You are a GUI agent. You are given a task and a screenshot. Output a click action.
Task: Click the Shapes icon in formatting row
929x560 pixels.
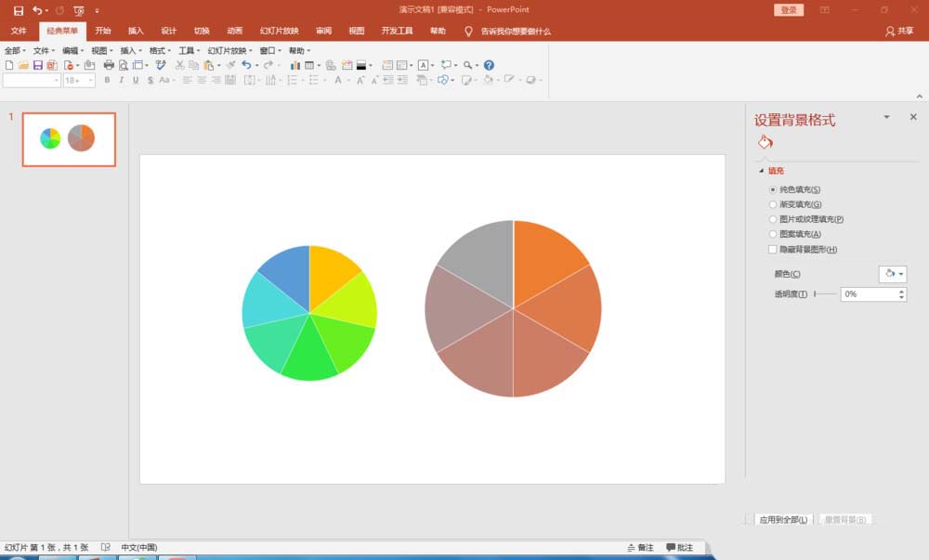pos(443,80)
